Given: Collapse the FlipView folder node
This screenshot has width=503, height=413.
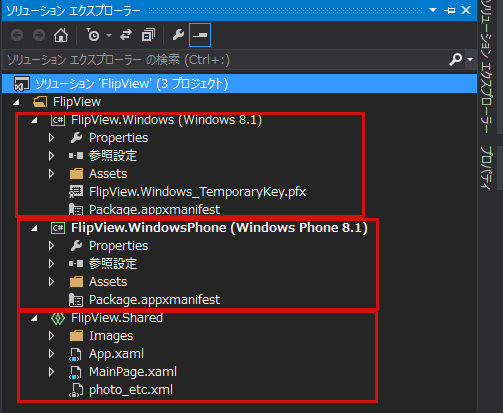Looking at the screenshot, I should [x=16, y=102].
